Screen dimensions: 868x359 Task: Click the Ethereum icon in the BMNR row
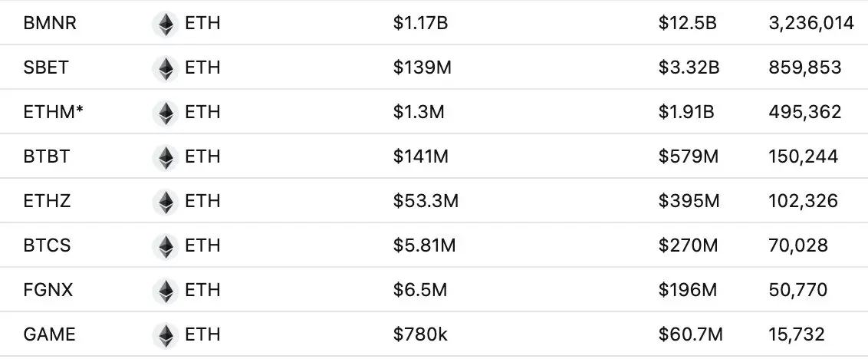click(x=165, y=24)
